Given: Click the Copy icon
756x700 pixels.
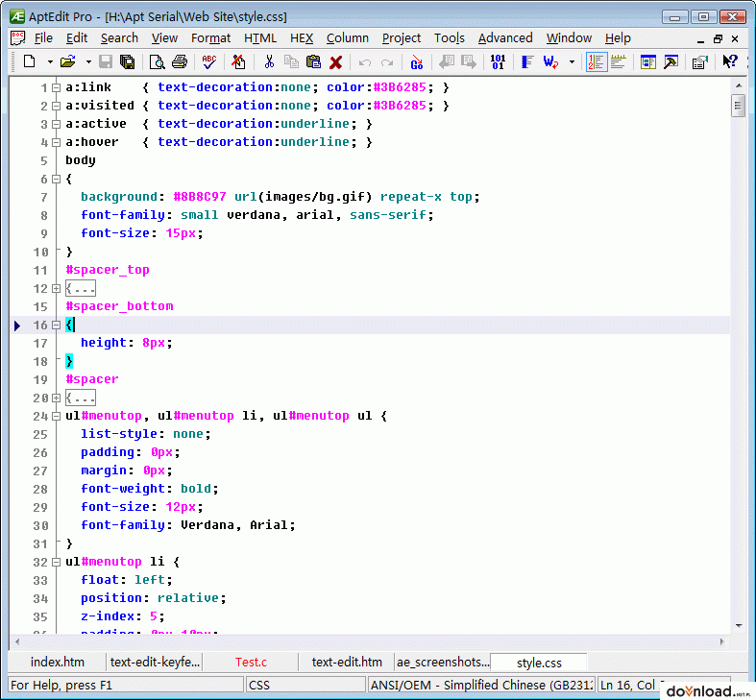Looking at the screenshot, I should pyautogui.click(x=291, y=61).
